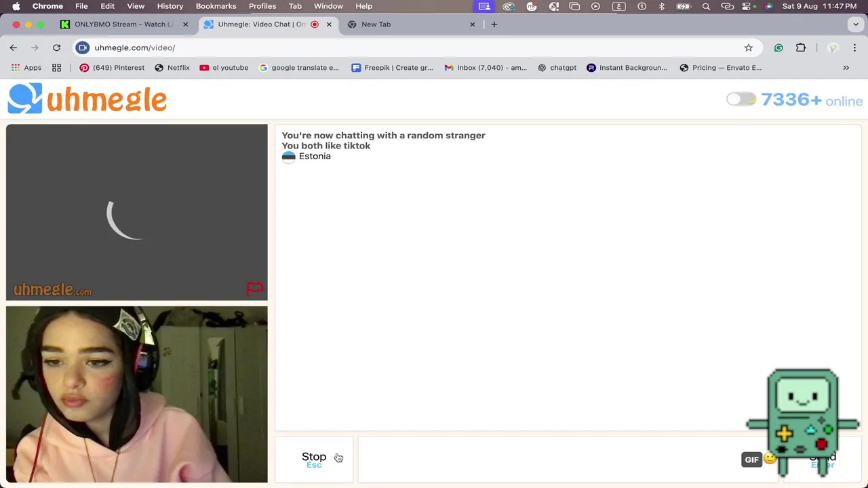Click the now-playing play icon in menu bar
Image resolution: width=868 pixels, height=488 pixels.
click(595, 6)
